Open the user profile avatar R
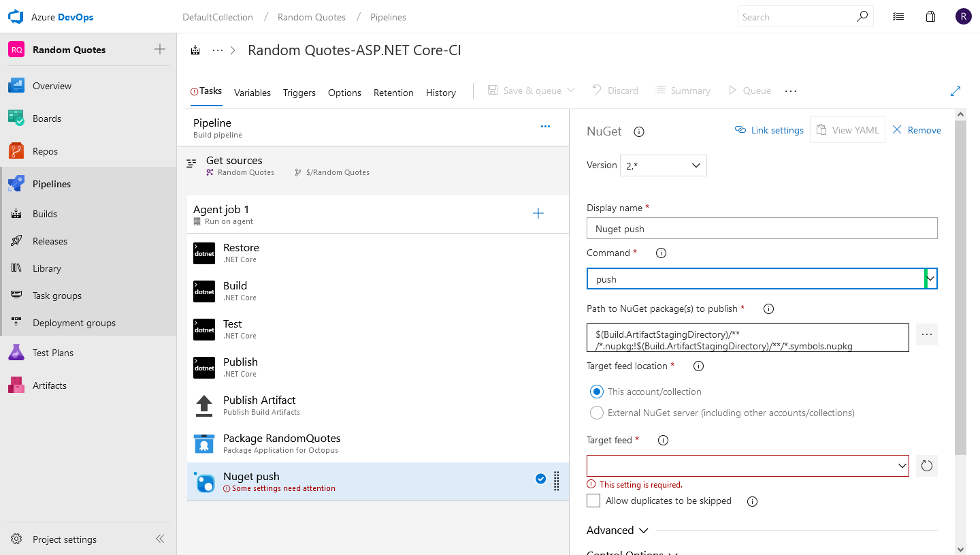Image resolution: width=980 pixels, height=555 pixels. tap(963, 17)
